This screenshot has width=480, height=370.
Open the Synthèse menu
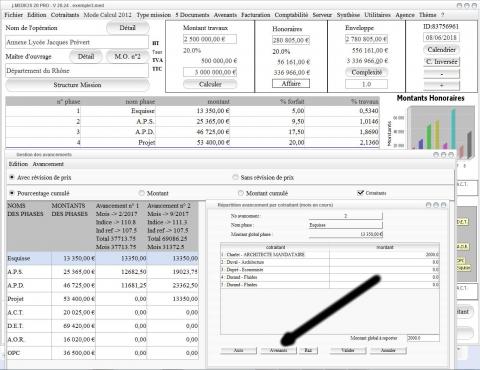pyautogui.click(x=348, y=15)
